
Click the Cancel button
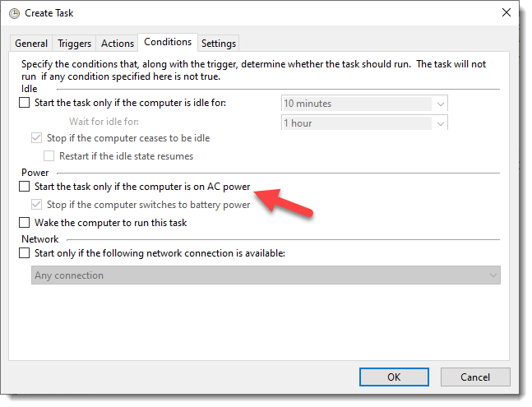(x=475, y=377)
